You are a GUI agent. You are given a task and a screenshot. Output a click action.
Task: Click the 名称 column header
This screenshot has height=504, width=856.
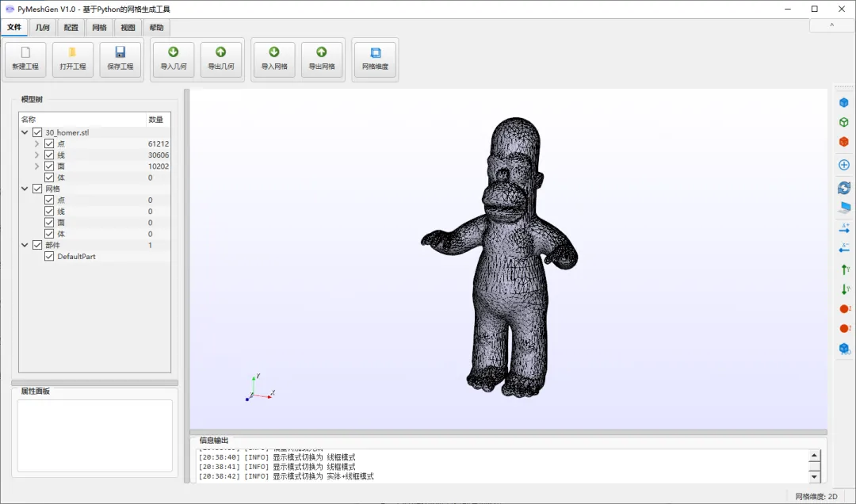click(x=82, y=119)
